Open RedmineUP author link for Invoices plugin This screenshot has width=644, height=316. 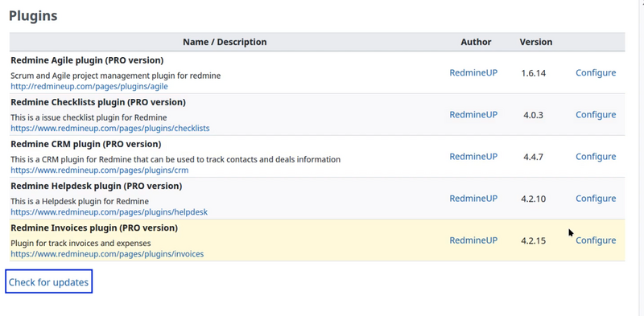click(473, 240)
